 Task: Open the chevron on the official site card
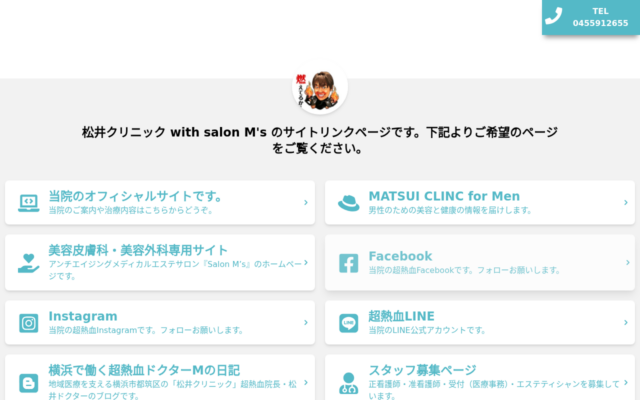tap(306, 202)
